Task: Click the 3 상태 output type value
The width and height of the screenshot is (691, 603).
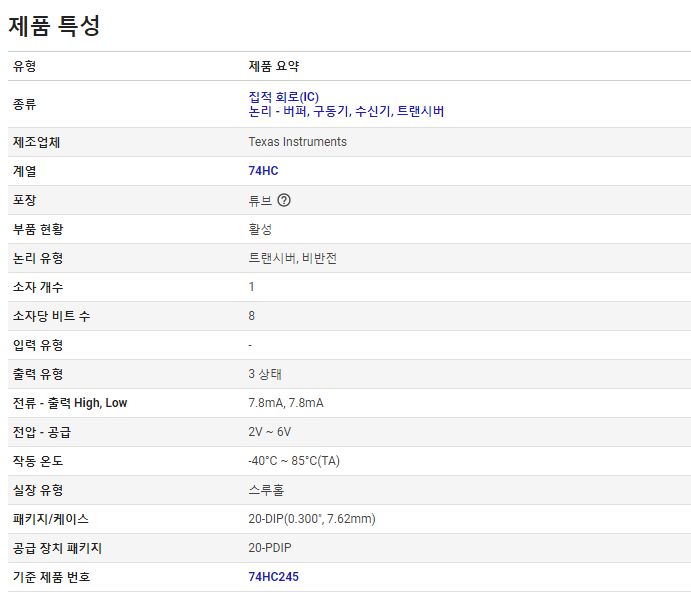Action: [x=265, y=374]
